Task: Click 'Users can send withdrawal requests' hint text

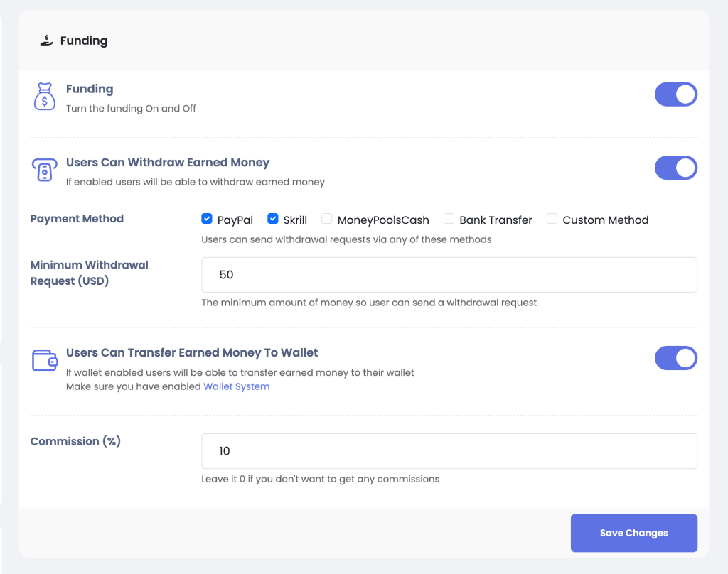Action: 346,239
